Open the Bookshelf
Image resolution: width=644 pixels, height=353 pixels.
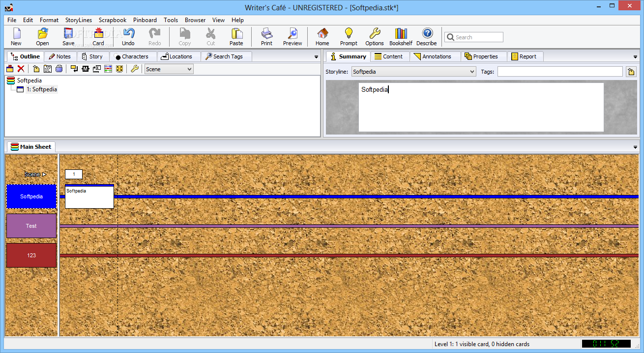click(401, 37)
